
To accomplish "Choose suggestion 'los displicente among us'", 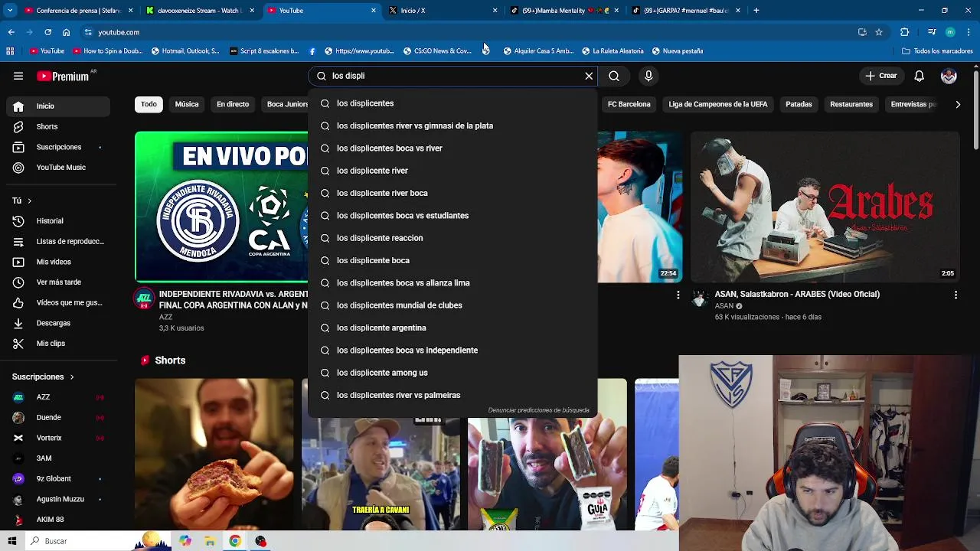I will pos(452,373).
